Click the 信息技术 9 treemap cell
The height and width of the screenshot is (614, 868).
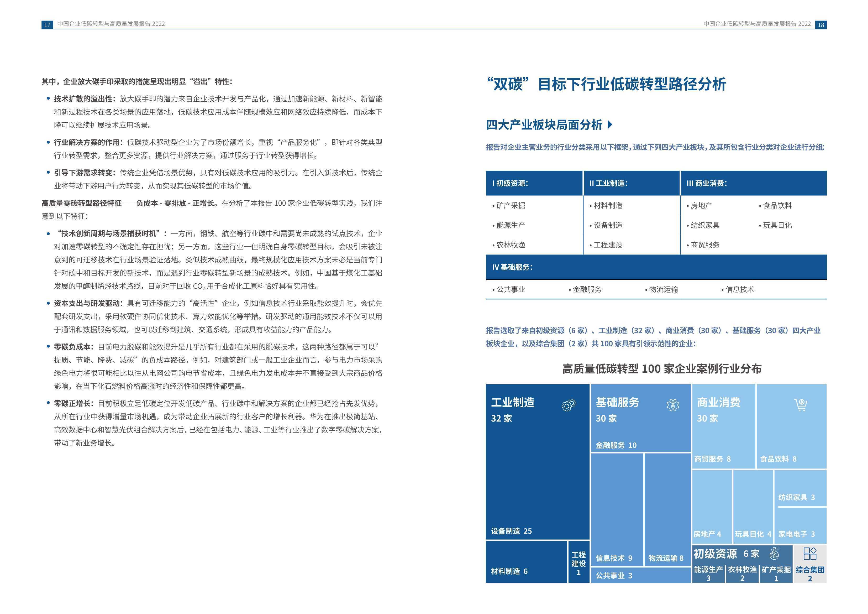tap(617, 509)
